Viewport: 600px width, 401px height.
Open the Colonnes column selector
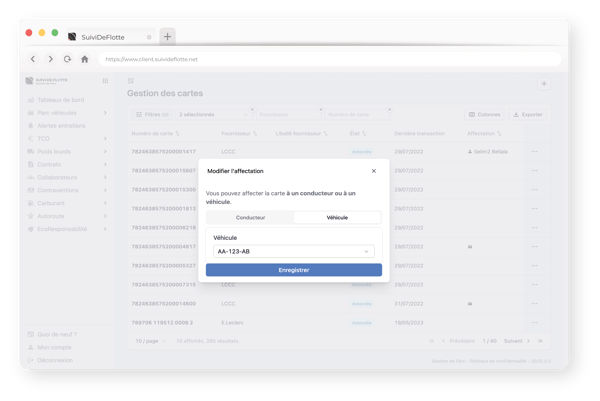pyautogui.click(x=484, y=115)
